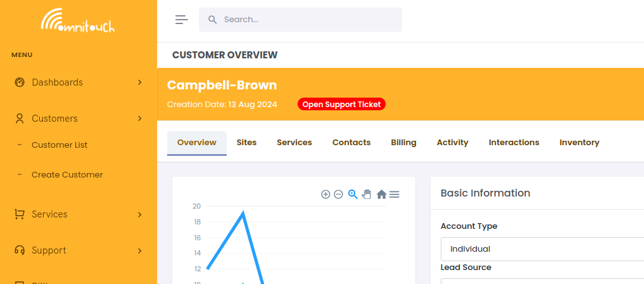Reset chart zoom with home icon
Image resolution: width=644 pixels, height=284 pixels.
click(381, 195)
